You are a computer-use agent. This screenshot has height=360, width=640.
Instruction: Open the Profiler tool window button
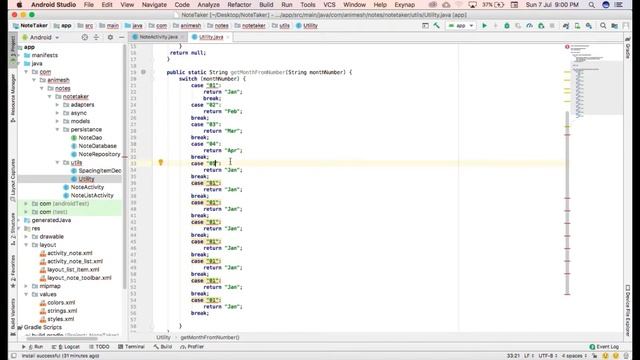192,347
